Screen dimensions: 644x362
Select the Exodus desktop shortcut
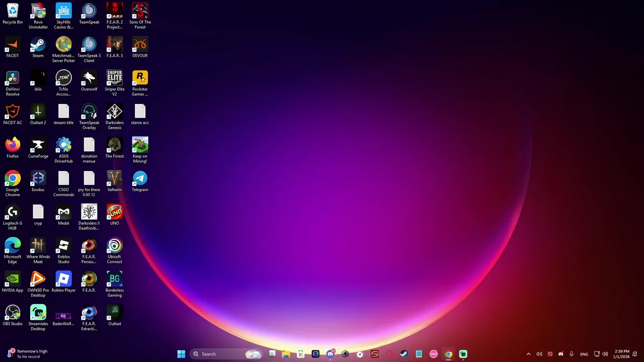(38, 182)
